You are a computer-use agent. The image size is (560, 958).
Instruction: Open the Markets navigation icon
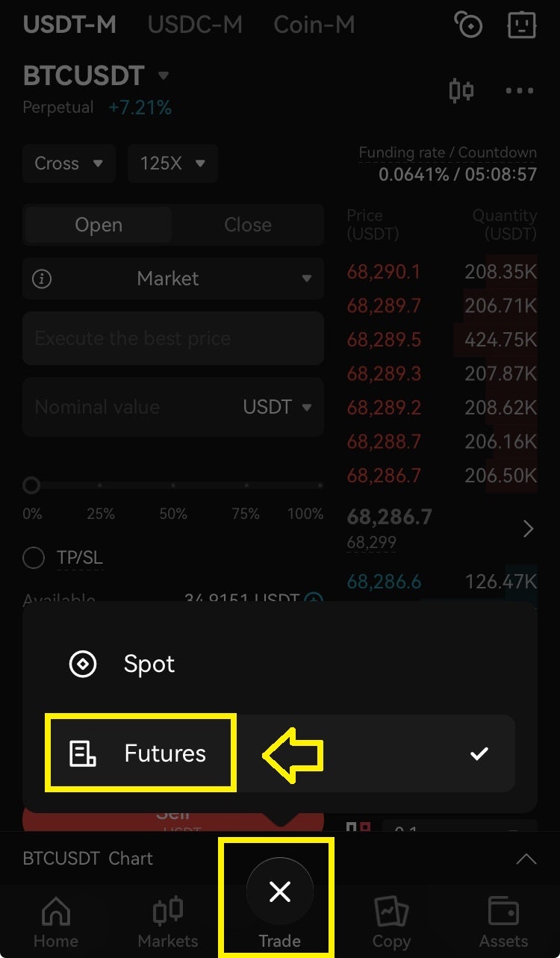tap(168, 923)
